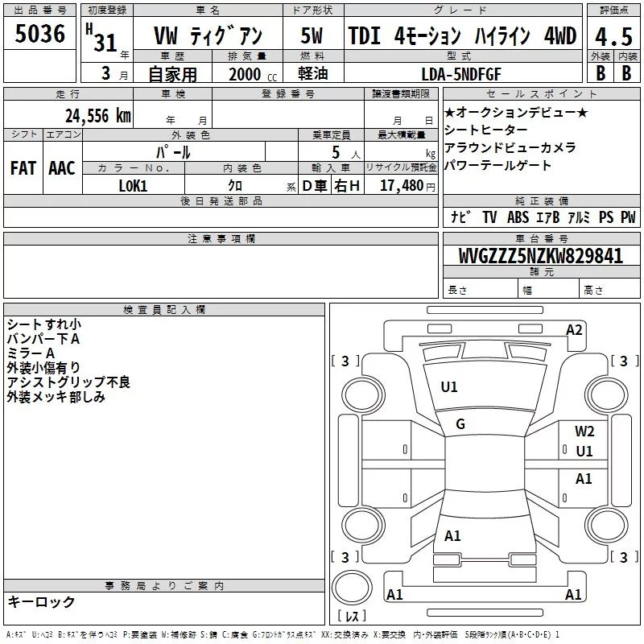The width and height of the screenshot is (644, 644).
Task: Select the W2 repair mark on the door
Action: (584, 431)
